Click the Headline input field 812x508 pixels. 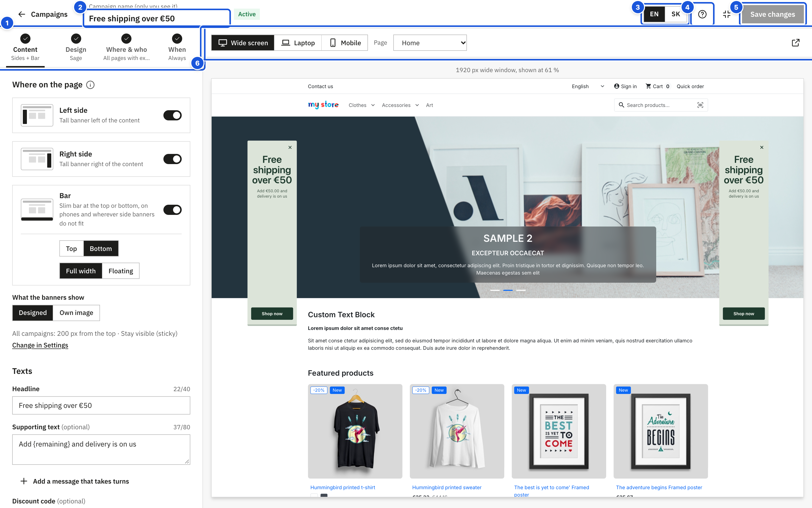(x=101, y=406)
